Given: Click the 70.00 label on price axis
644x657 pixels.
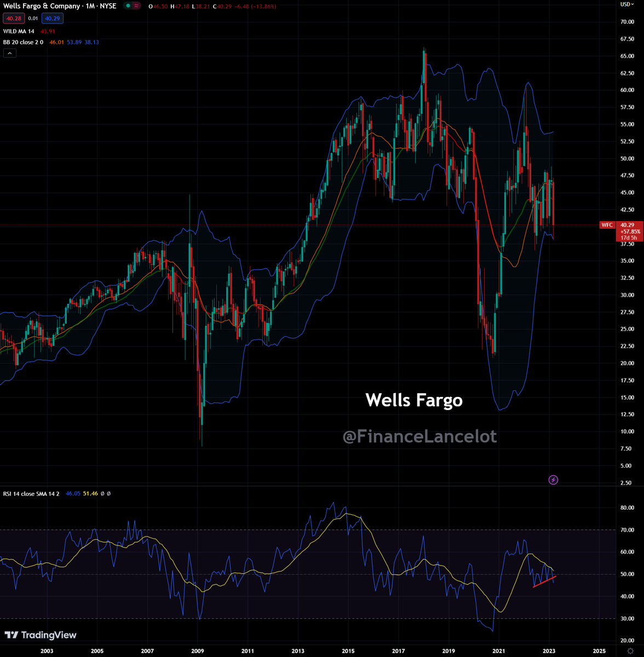Looking at the screenshot, I should click(627, 22).
